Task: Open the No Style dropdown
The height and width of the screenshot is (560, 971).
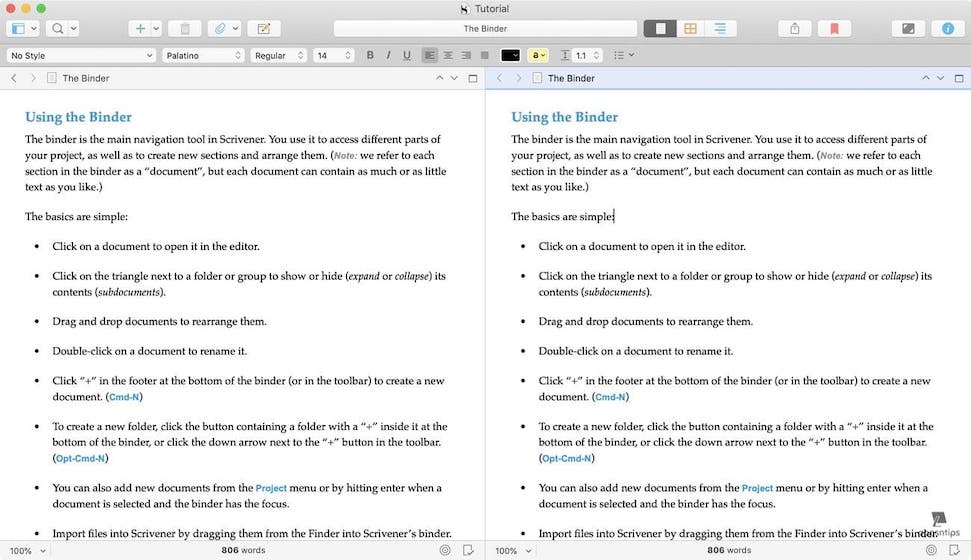Action: click(x=81, y=56)
